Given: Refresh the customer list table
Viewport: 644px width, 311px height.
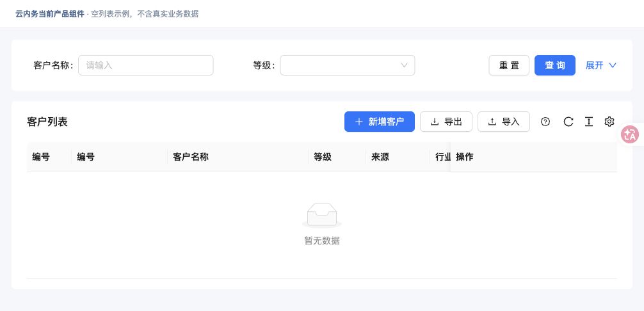Looking at the screenshot, I should (x=568, y=122).
